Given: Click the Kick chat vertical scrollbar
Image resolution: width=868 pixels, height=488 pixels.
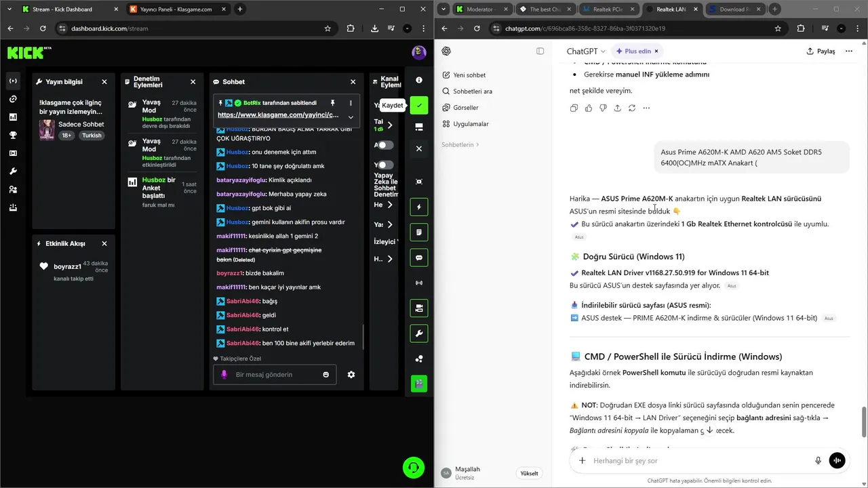Looking at the screenshot, I should coord(363,336).
